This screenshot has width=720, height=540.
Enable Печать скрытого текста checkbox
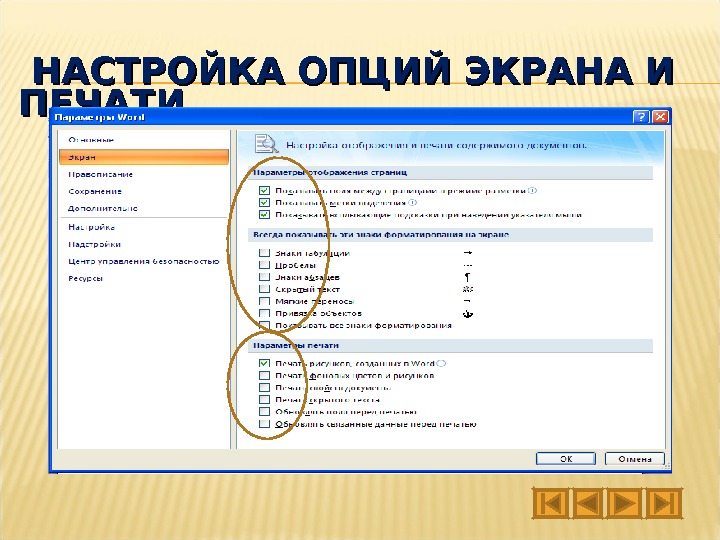pyautogui.click(x=264, y=399)
